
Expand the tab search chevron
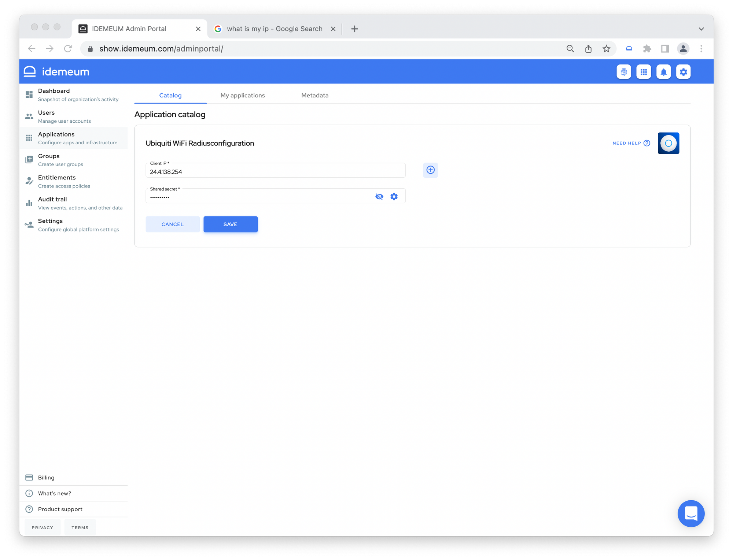[x=701, y=29]
